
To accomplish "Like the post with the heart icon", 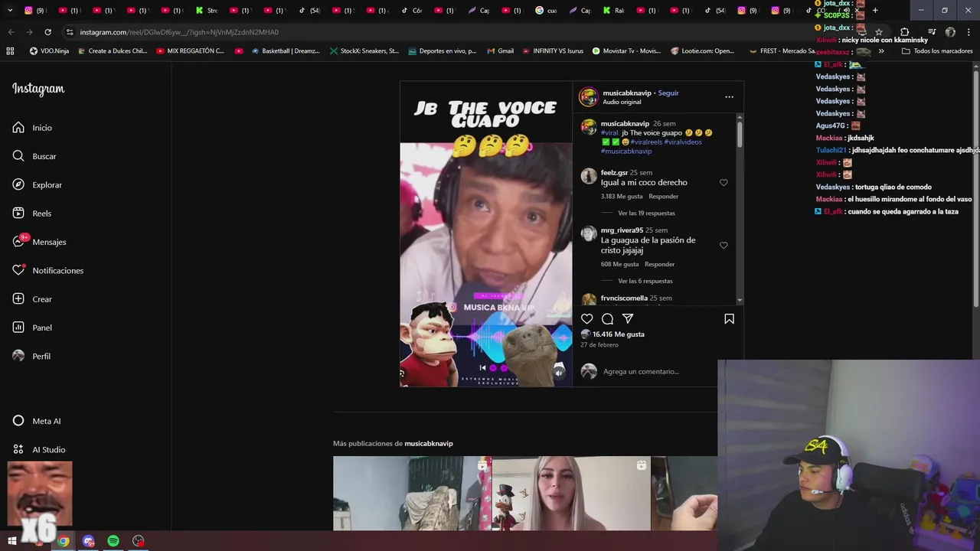I will [x=586, y=318].
